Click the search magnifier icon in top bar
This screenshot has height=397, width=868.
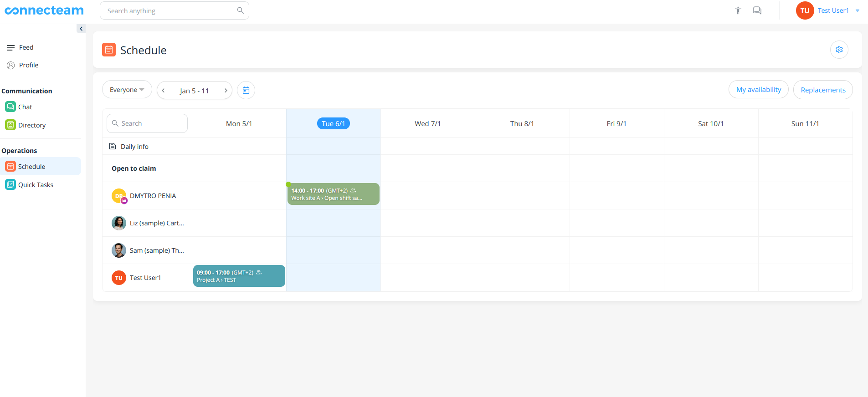click(x=240, y=10)
